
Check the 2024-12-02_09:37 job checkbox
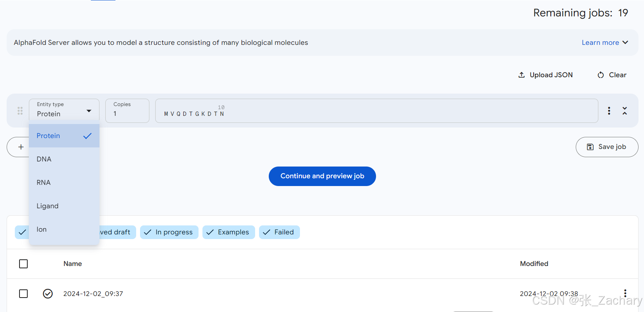pos(23,294)
